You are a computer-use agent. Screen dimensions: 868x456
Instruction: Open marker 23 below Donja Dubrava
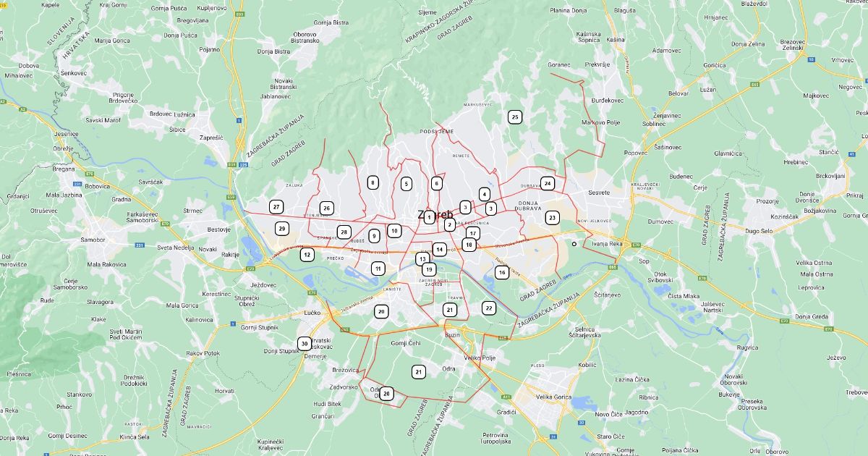coord(552,217)
